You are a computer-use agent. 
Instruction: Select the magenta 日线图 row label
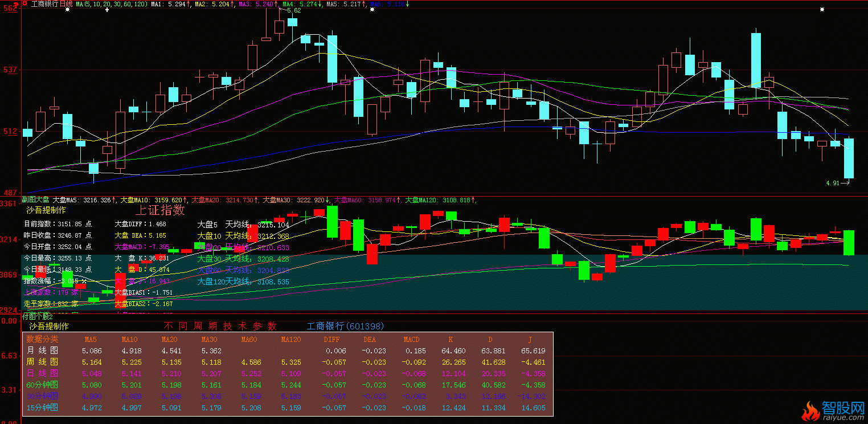coord(42,373)
